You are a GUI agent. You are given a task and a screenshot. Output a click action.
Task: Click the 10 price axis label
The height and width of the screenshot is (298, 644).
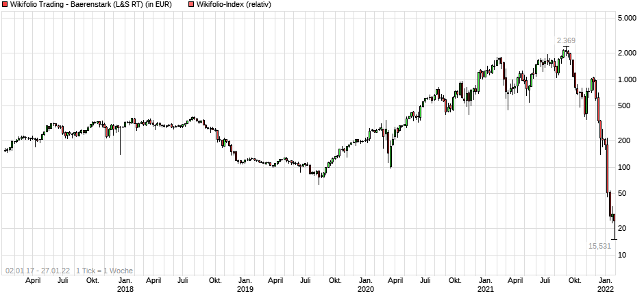622,256
